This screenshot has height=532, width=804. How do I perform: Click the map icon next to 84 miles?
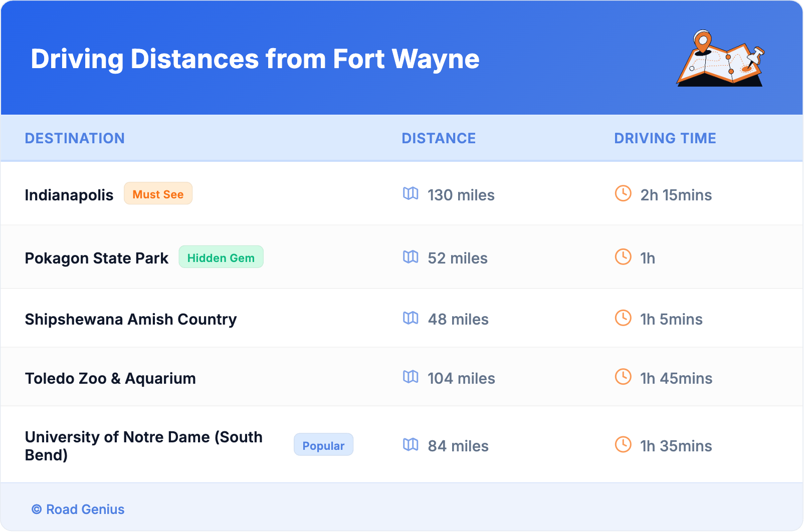point(411,444)
